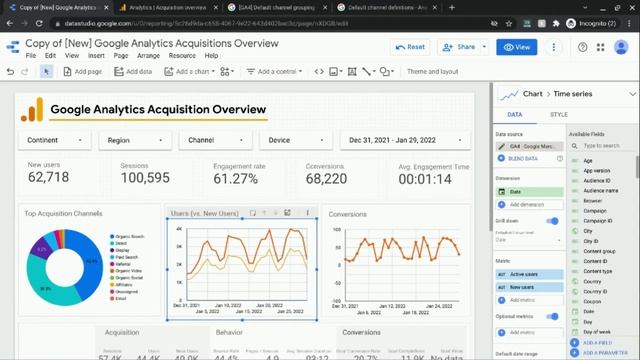Select the Campaign ID field
Screen dimensions: 640x360
(598, 221)
